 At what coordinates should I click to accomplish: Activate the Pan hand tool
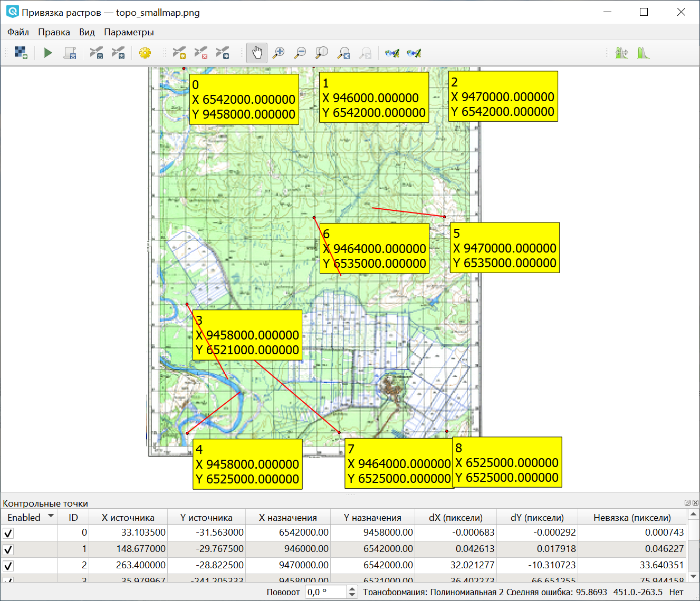point(257,53)
